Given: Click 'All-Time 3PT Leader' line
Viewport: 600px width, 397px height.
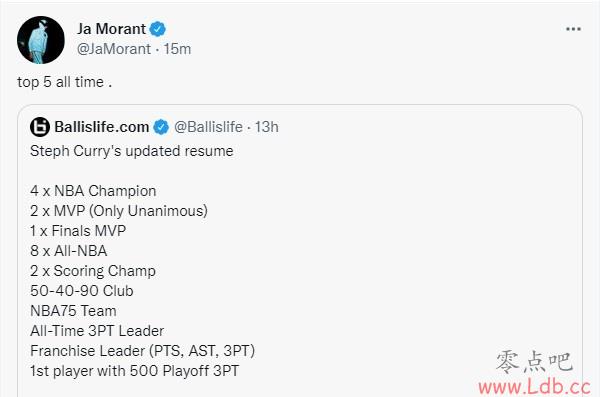Looking at the screenshot, I should (97, 331).
